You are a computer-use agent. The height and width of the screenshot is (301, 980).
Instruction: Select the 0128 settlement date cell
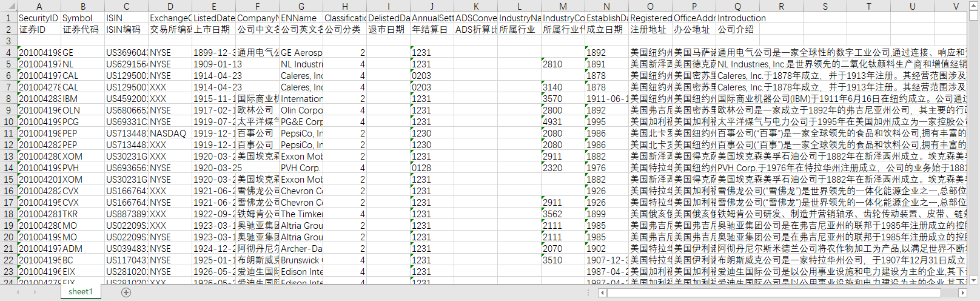click(x=432, y=167)
